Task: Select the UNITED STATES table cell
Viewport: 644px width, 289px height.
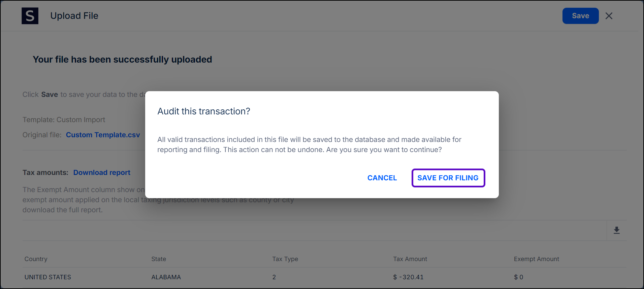Action: 48,277
